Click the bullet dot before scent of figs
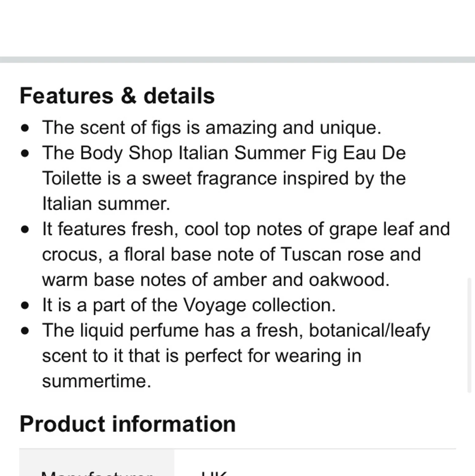Viewport: 475px width, 476px height. click(x=25, y=128)
